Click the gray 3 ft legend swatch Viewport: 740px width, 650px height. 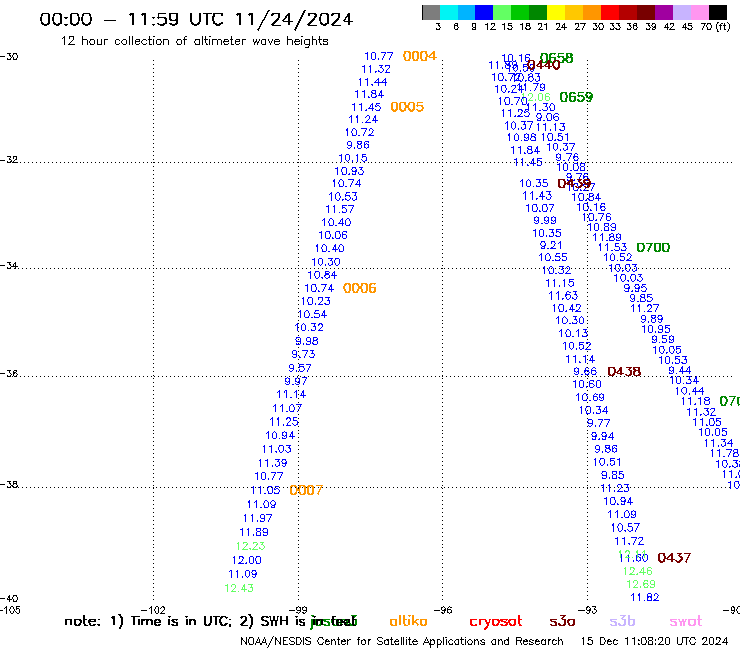(x=431, y=12)
